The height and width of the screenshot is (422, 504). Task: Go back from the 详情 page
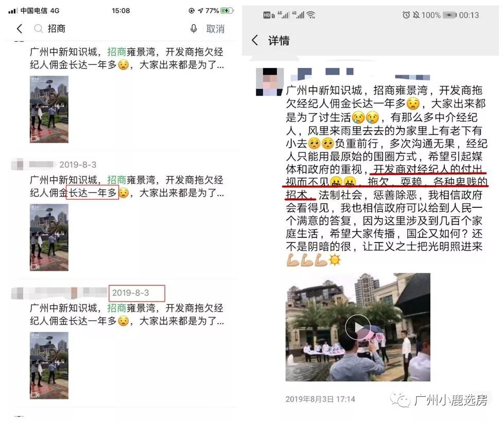pyautogui.click(x=255, y=41)
